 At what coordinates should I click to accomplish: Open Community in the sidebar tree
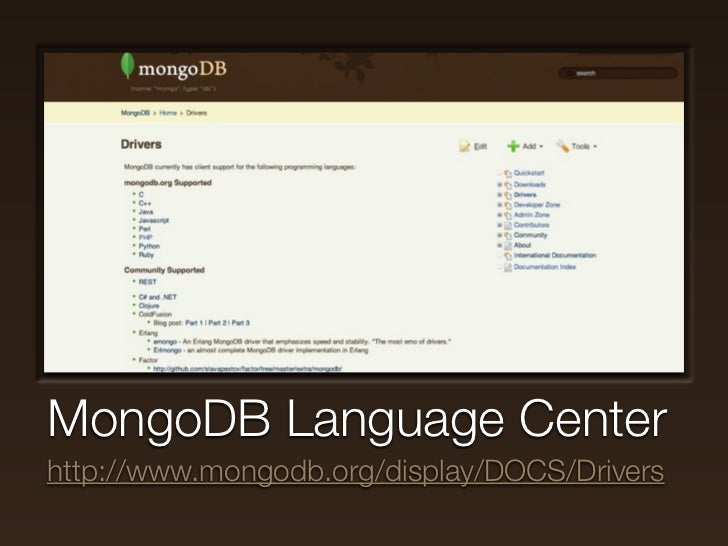(x=530, y=235)
